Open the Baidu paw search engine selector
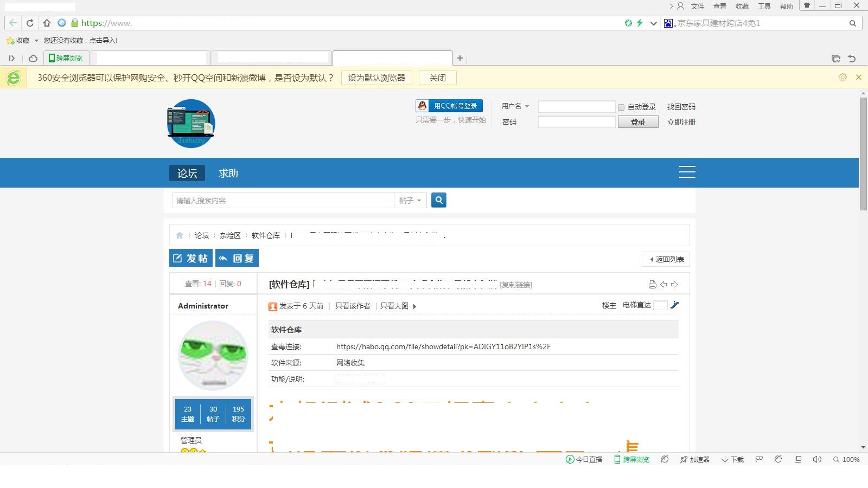The width and height of the screenshot is (868, 488). click(x=669, y=23)
